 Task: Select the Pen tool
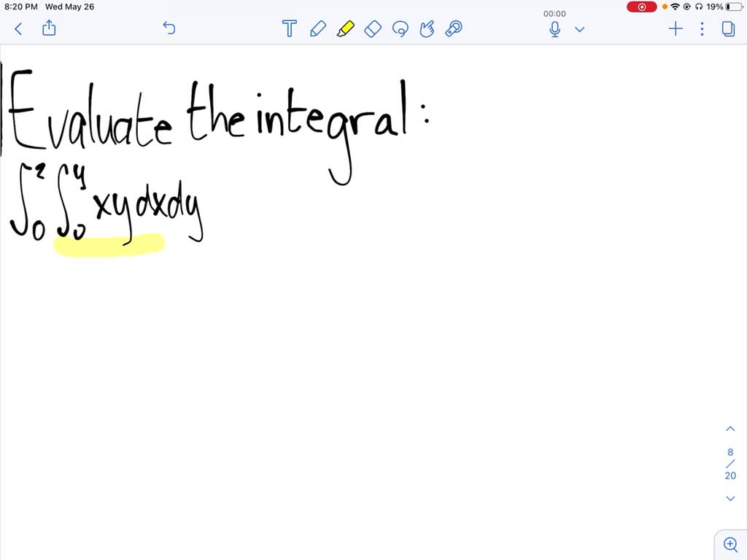[317, 28]
